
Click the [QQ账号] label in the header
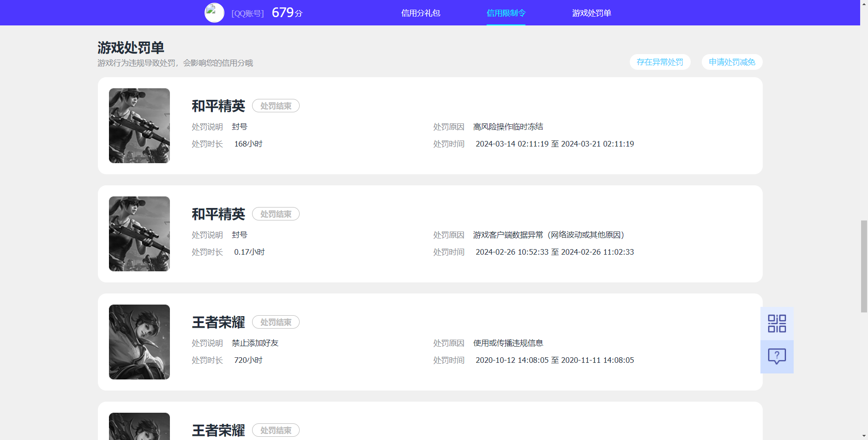pos(248,13)
